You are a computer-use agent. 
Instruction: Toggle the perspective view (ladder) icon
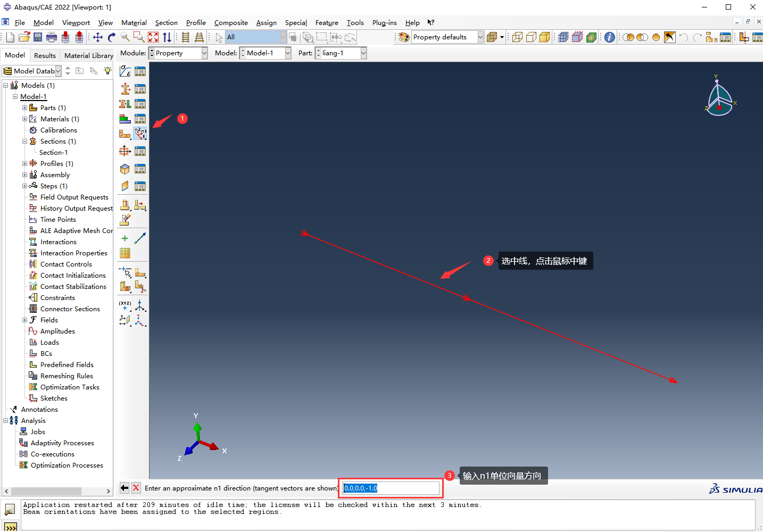199,37
